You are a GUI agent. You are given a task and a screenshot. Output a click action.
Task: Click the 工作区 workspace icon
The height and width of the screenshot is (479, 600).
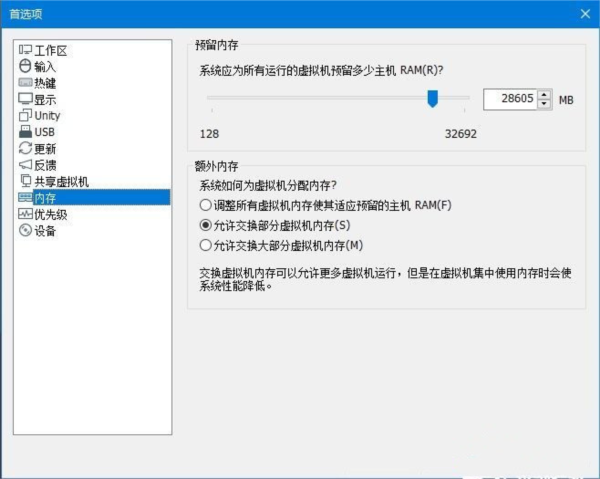pos(25,50)
